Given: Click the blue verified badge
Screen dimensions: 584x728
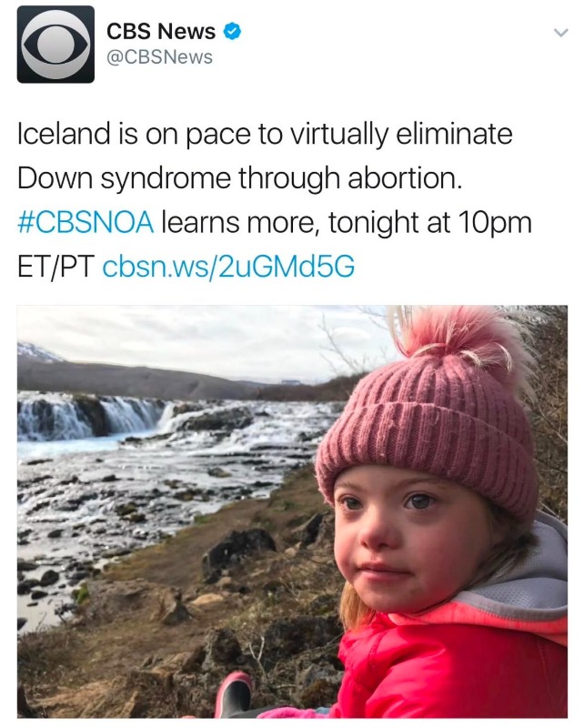Looking at the screenshot, I should pos(234,31).
